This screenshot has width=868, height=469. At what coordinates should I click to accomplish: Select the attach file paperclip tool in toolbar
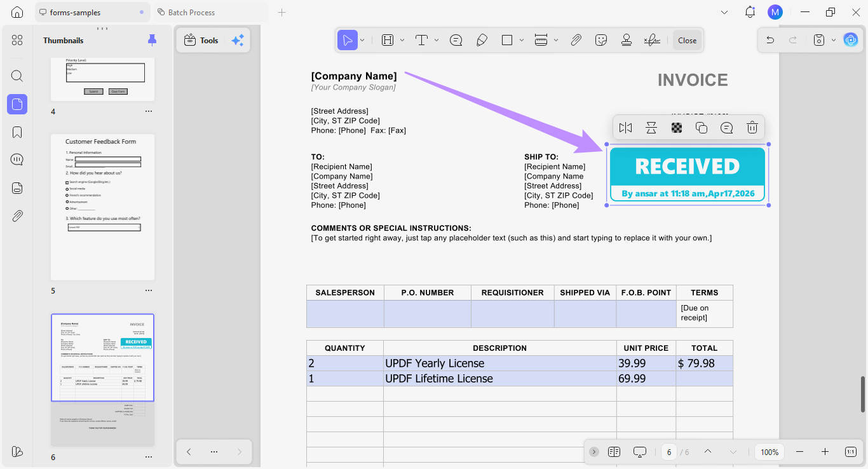(x=576, y=40)
